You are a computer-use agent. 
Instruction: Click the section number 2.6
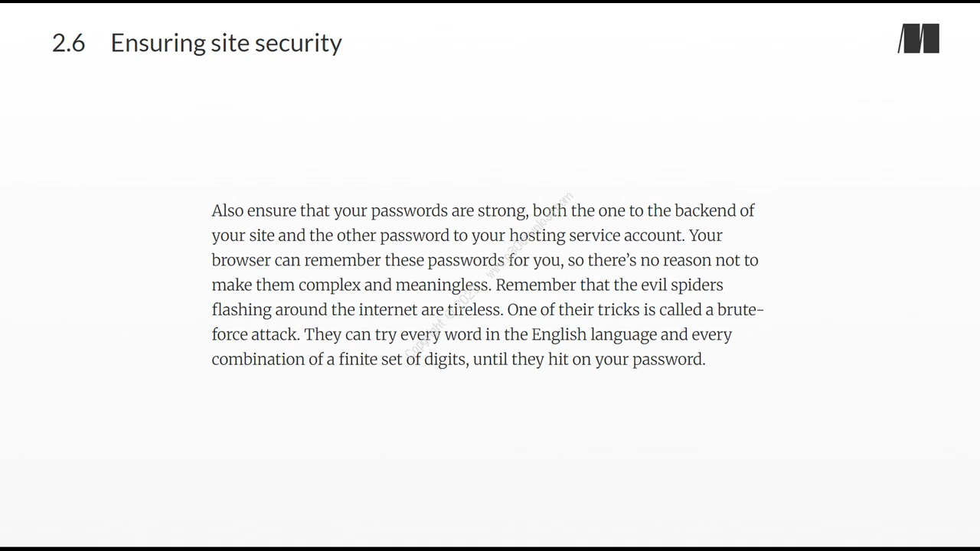coord(68,43)
